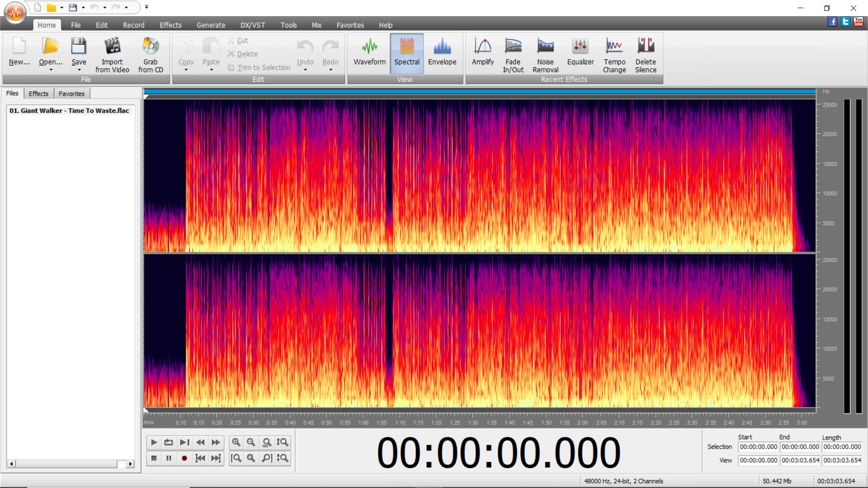The width and height of the screenshot is (868, 488).
Task: Open the Effects ribbon tab
Action: point(170,25)
